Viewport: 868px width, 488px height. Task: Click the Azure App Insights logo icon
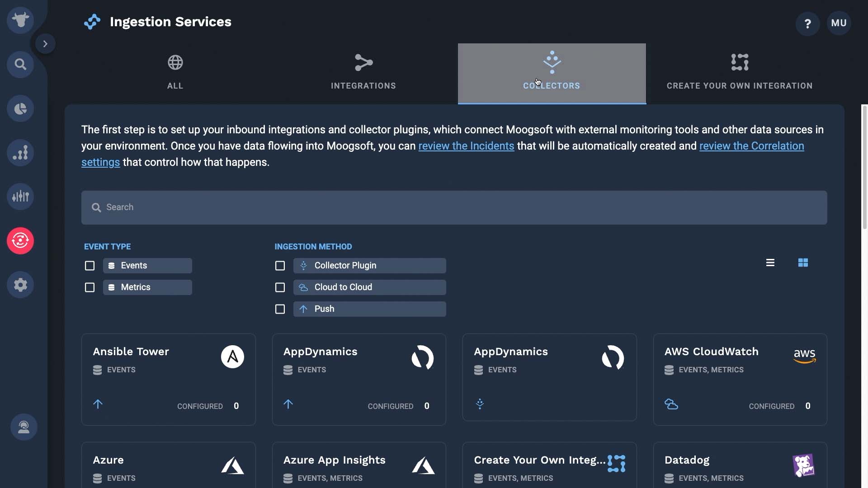(423, 465)
